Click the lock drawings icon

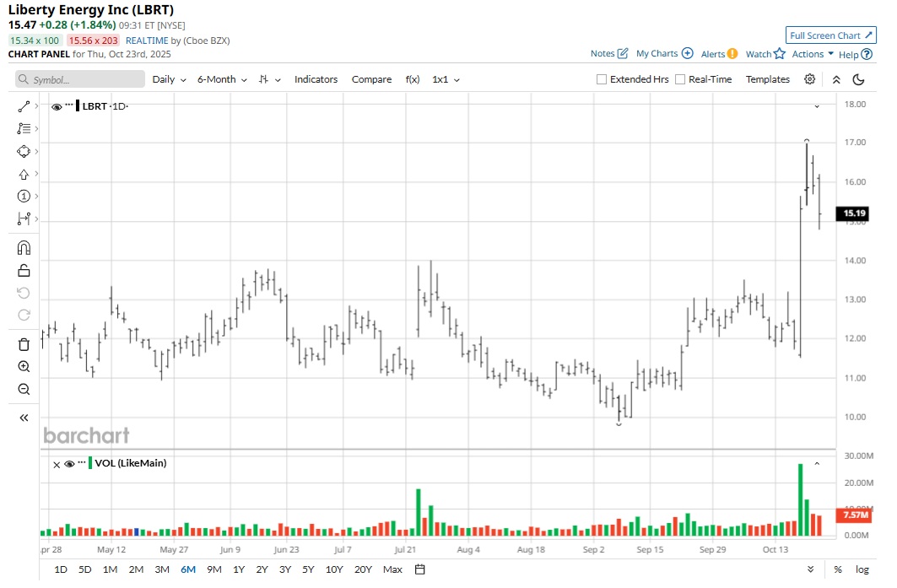click(24, 271)
